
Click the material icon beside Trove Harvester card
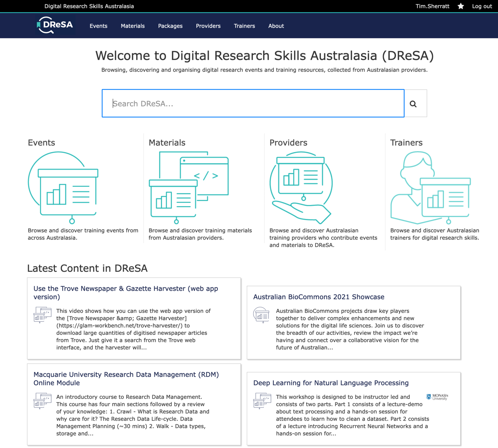pos(42,315)
